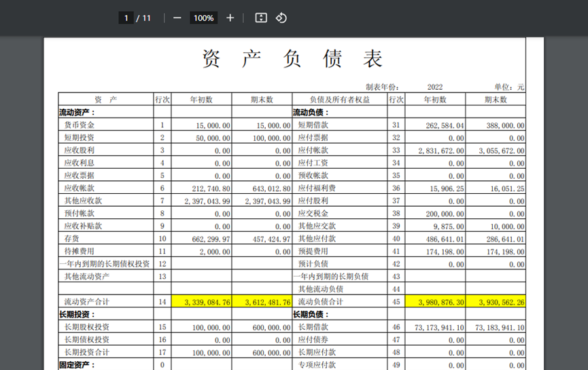Click the 长期借款 期末数 value 73,183,941.10
Screen dimensions: 588x370
pyautogui.click(x=500, y=328)
